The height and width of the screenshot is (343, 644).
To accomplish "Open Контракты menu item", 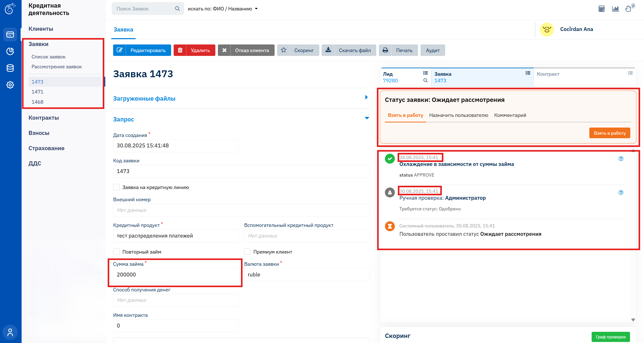I will (x=44, y=118).
